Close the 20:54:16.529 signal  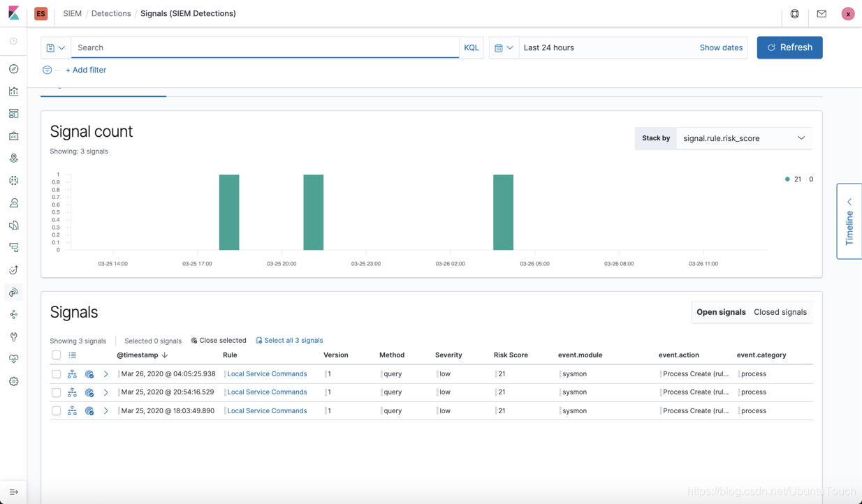click(x=89, y=392)
